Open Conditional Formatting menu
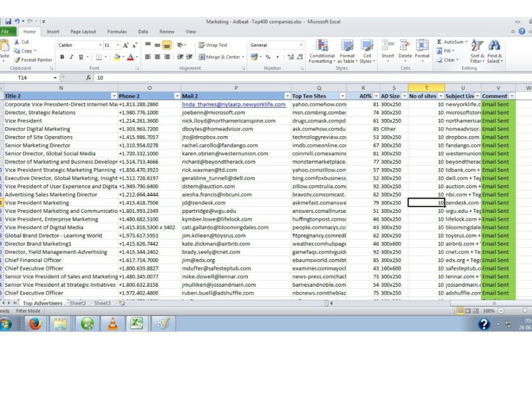This screenshot has width=532, height=399. [322, 51]
